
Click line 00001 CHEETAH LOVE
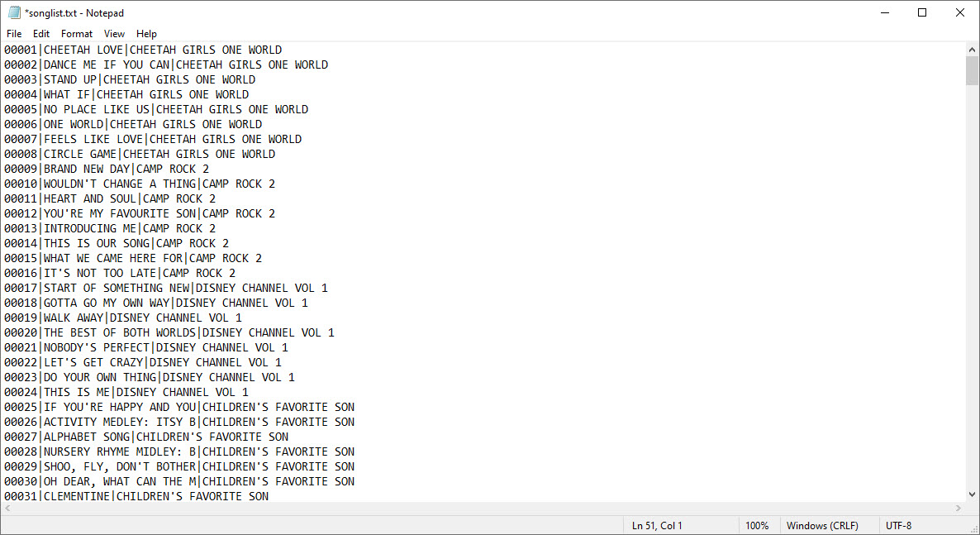coord(143,50)
